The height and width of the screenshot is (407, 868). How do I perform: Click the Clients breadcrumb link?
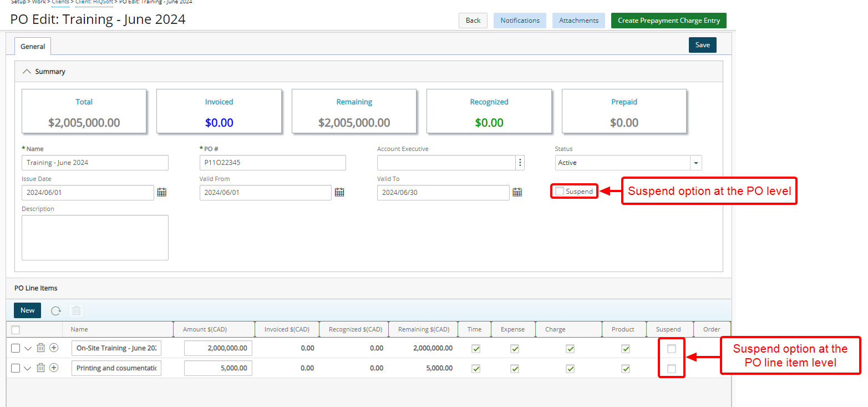[x=60, y=2]
